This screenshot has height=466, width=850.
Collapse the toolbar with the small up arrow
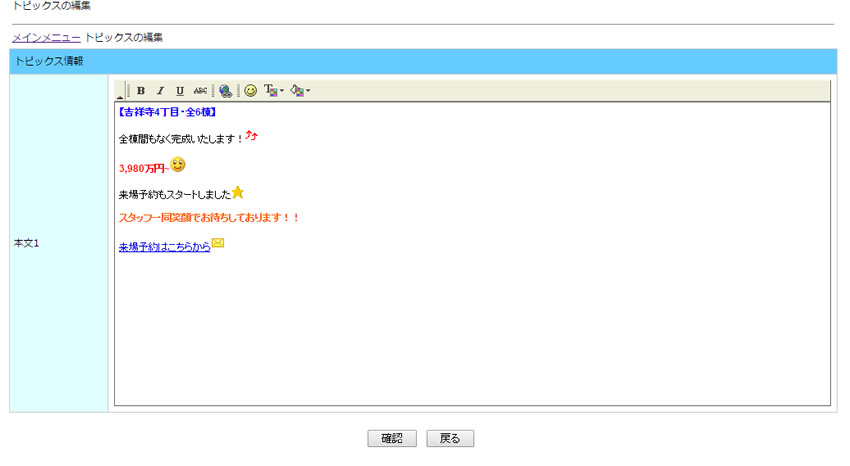coord(120,97)
